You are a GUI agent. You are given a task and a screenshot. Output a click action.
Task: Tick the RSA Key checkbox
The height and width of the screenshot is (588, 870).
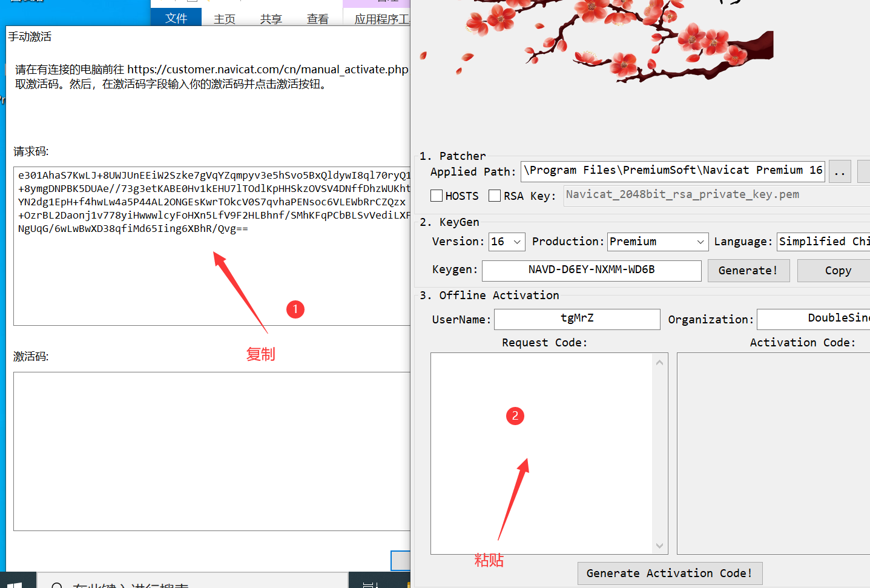pos(495,196)
